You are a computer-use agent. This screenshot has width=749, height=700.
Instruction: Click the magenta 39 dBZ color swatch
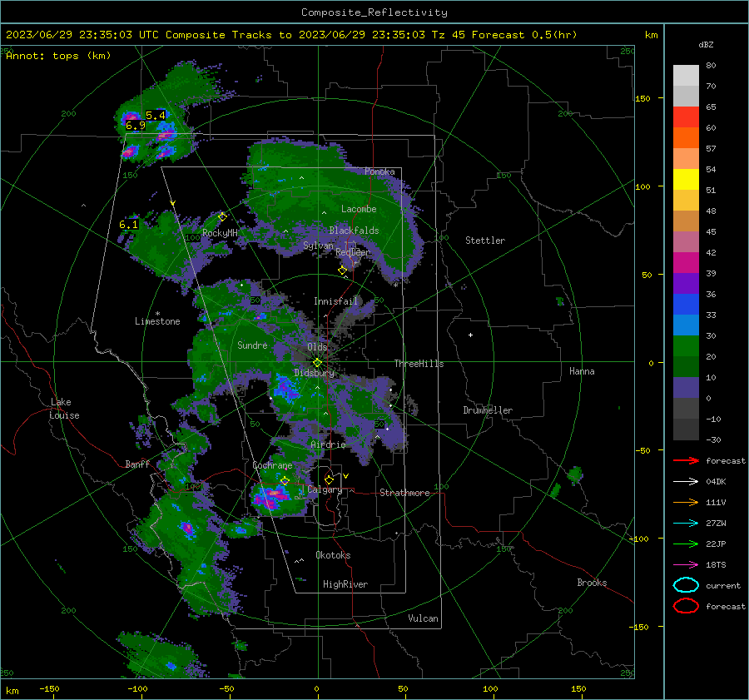686,262
